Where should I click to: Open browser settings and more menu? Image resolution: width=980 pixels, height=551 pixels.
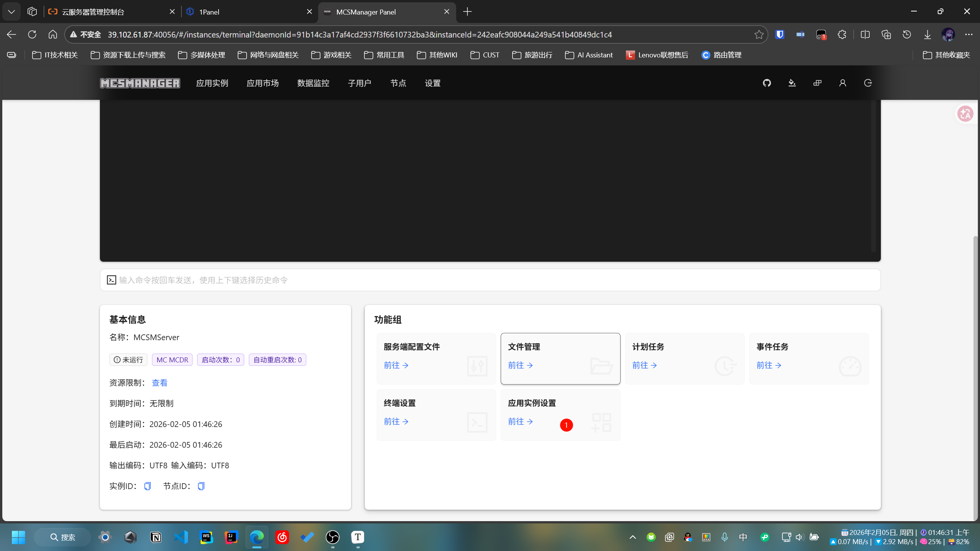(x=969, y=34)
